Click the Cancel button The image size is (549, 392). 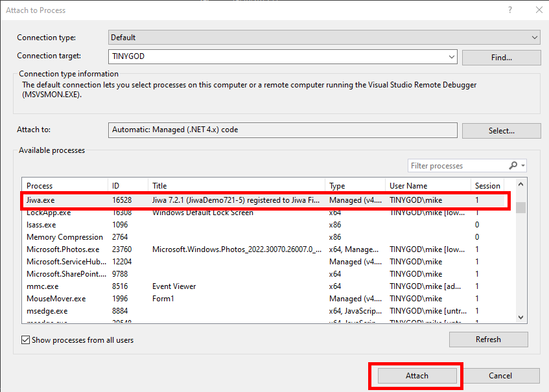pyautogui.click(x=500, y=376)
